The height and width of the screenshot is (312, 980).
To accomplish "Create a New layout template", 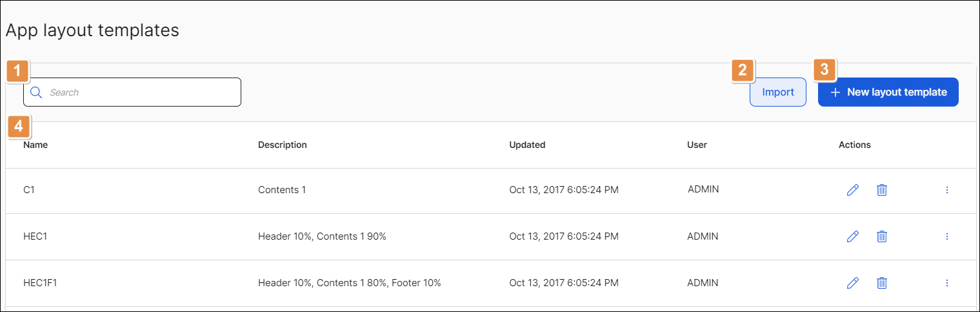I will (888, 92).
